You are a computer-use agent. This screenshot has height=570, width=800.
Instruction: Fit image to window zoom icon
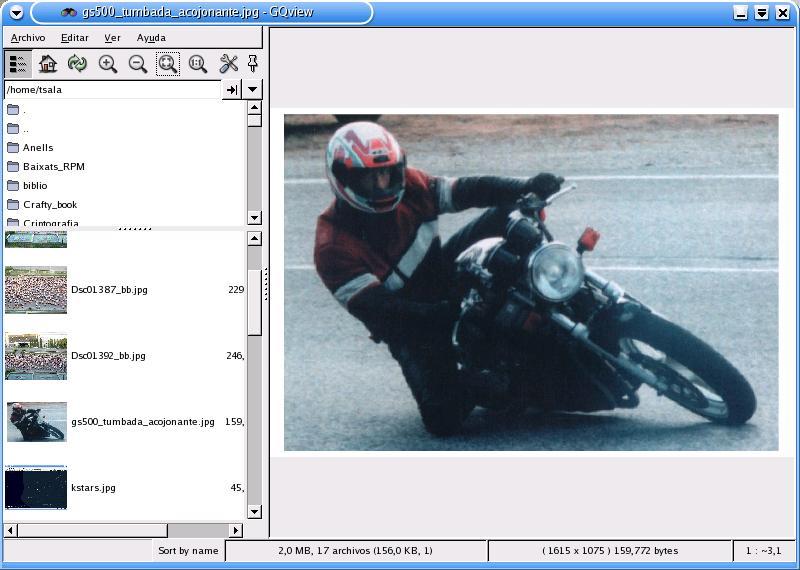[168, 64]
